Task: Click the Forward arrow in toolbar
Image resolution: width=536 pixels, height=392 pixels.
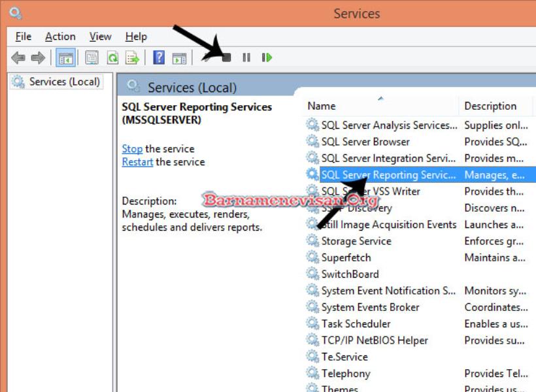Action: (x=38, y=58)
